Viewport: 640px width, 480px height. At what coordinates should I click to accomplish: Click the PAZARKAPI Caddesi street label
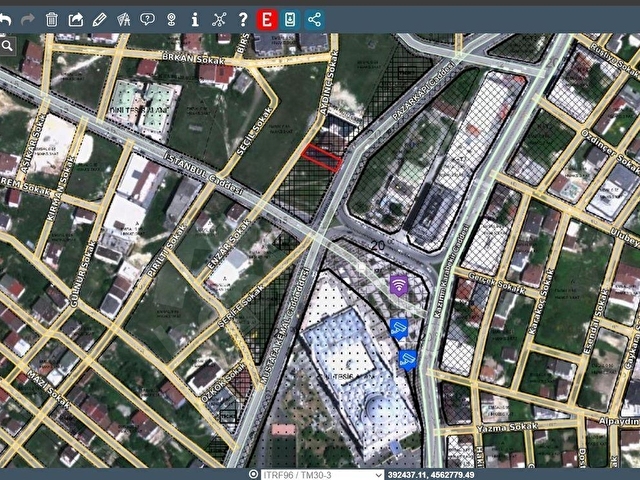423,90
